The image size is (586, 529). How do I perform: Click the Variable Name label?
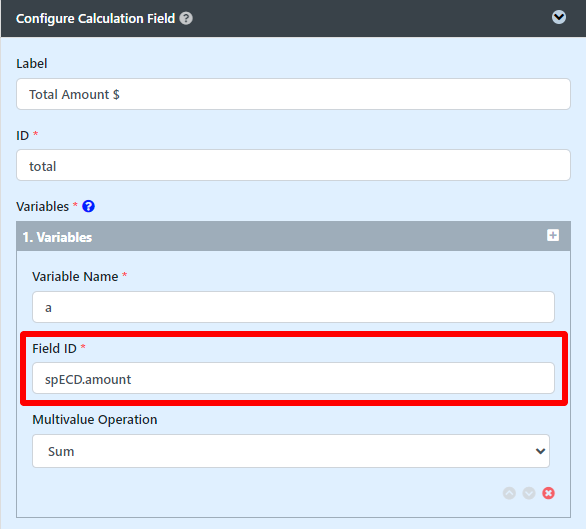point(75,277)
